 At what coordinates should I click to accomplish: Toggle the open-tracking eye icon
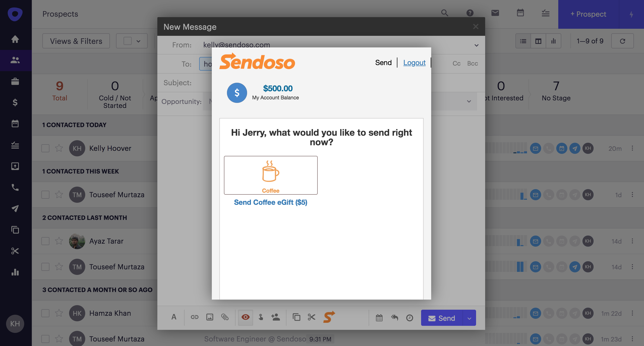tap(245, 317)
